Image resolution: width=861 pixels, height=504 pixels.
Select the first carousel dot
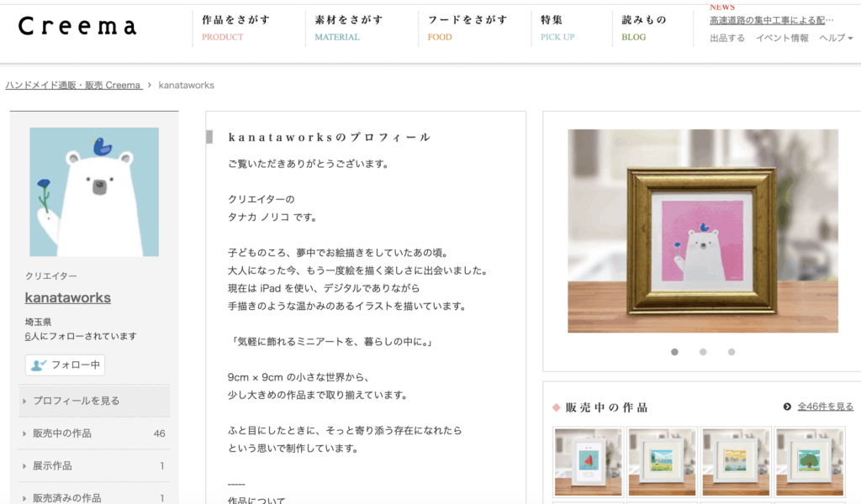pos(674,352)
